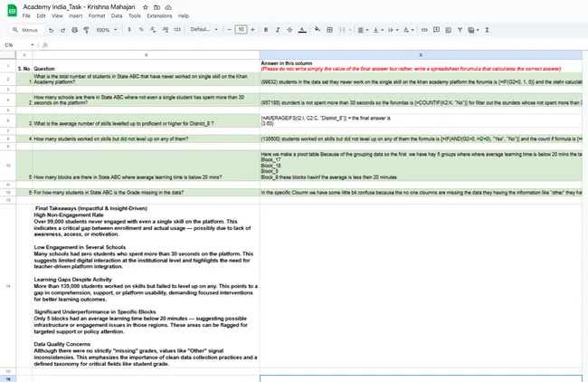Insert a chart
The width and height of the screenshot is (588, 382).
click(x=448, y=30)
